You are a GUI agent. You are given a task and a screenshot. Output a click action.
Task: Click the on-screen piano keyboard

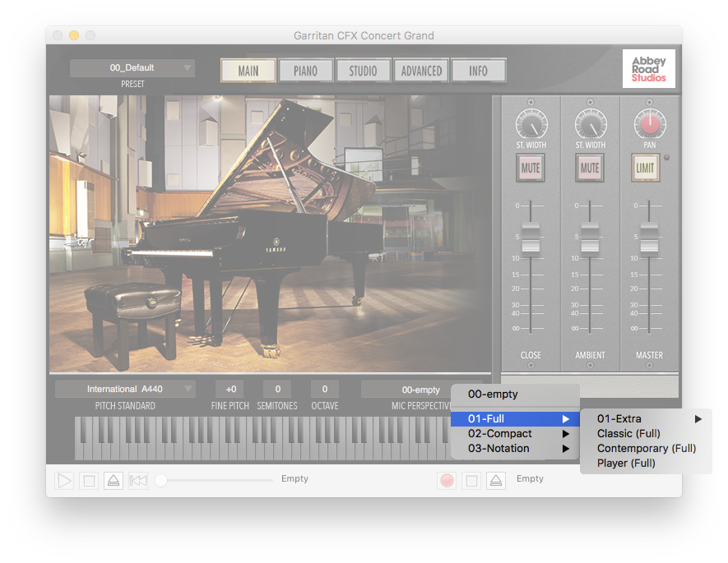262,438
